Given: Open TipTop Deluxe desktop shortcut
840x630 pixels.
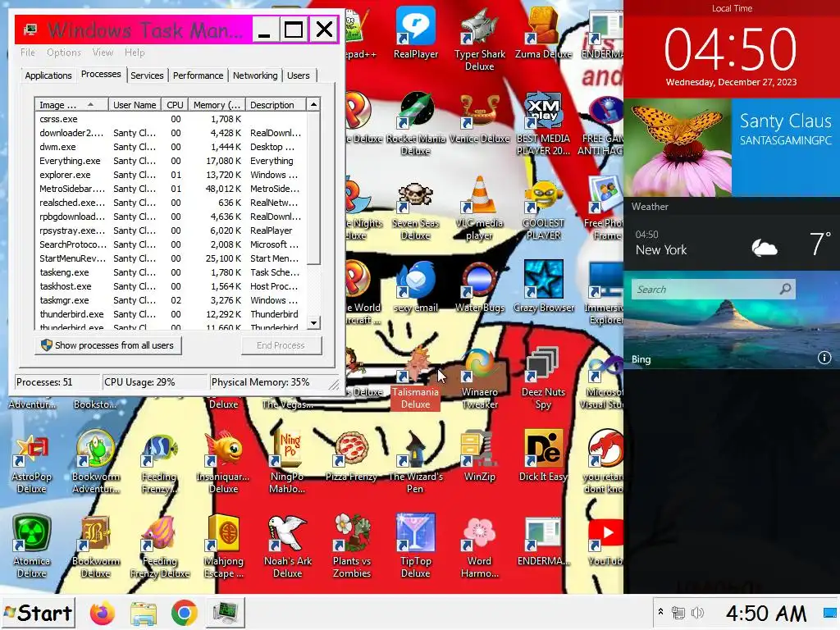Looking at the screenshot, I should tap(416, 546).
